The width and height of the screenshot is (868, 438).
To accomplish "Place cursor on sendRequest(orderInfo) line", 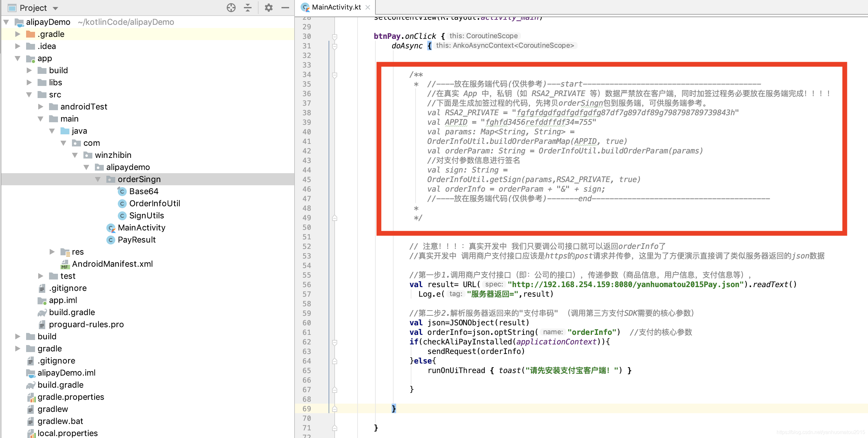I will coord(476,351).
